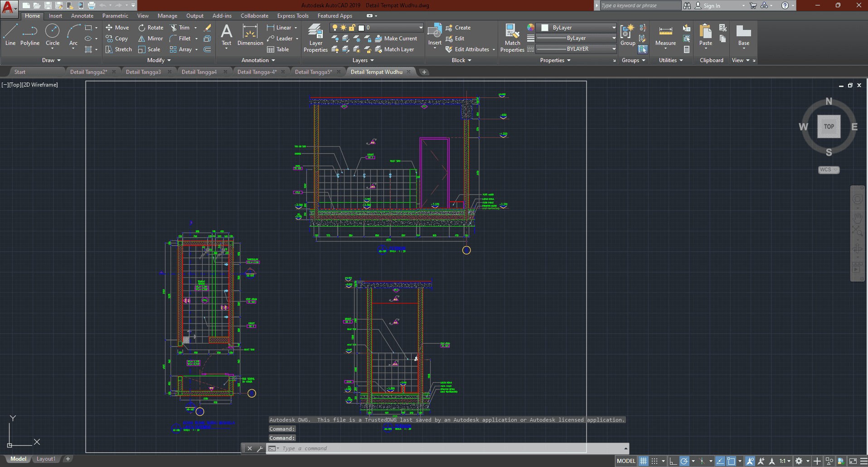
Task: Toggle the drawing grid display in status bar
Action: (643, 461)
